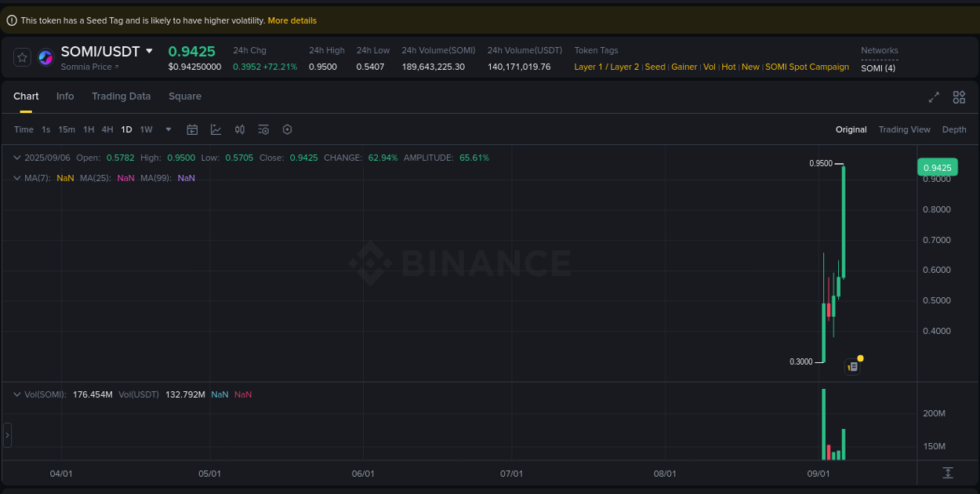The width and height of the screenshot is (980, 494).
Task: Open the calendar date-range selector icon
Action: click(192, 129)
